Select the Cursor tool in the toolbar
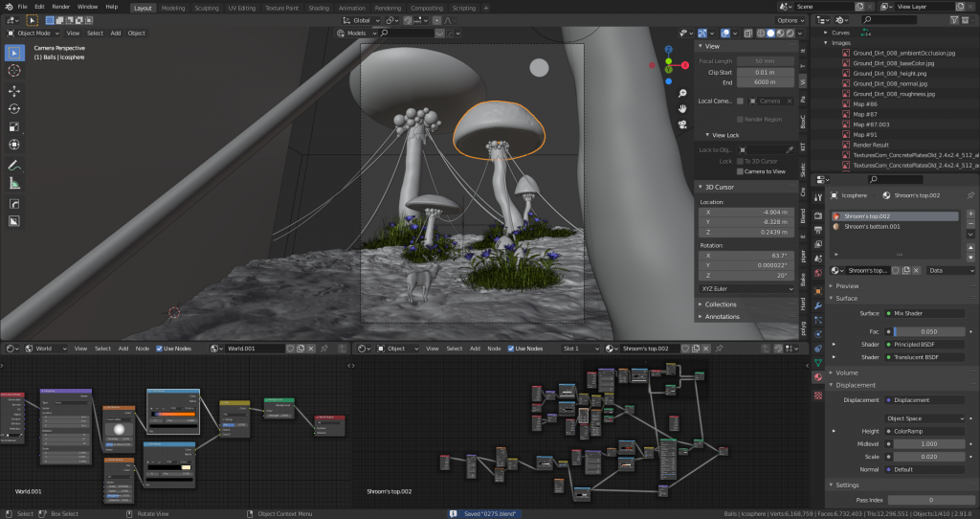980x519 pixels. [x=13, y=71]
